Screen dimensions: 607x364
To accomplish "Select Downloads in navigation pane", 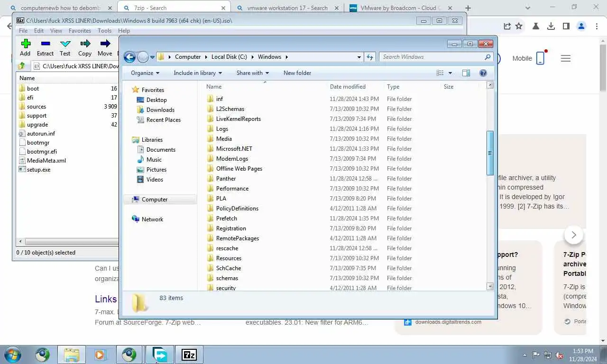I will pos(160,110).
